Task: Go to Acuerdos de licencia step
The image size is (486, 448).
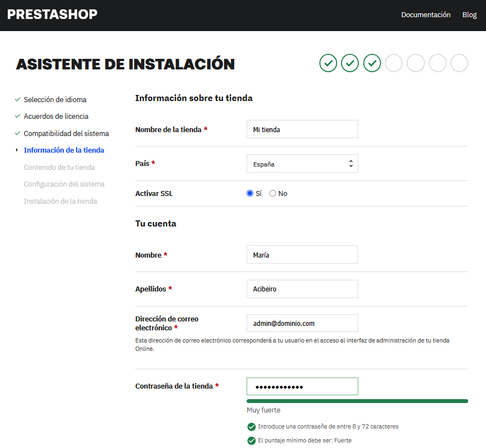Action: [x=56, y=116]
